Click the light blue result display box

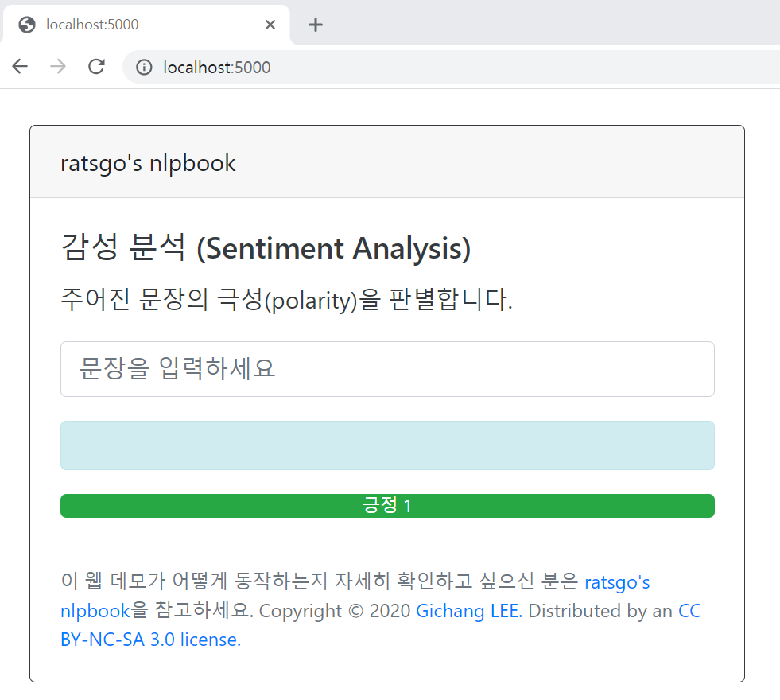tap(387, 445)
